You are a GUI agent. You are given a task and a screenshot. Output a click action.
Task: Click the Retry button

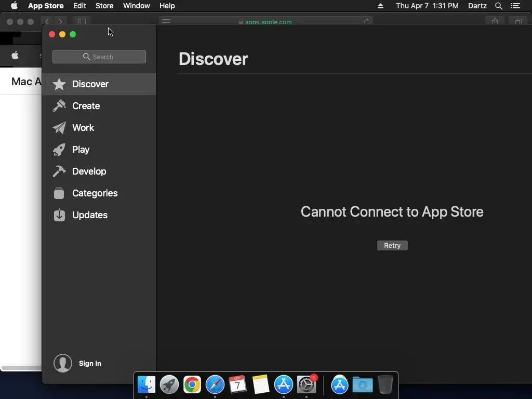(x=392, y=245)
